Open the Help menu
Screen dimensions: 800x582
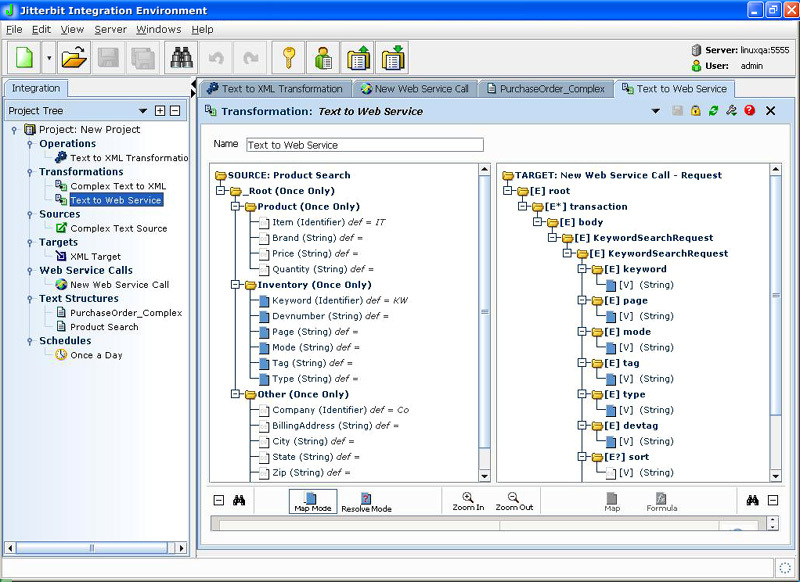(203, 30)
